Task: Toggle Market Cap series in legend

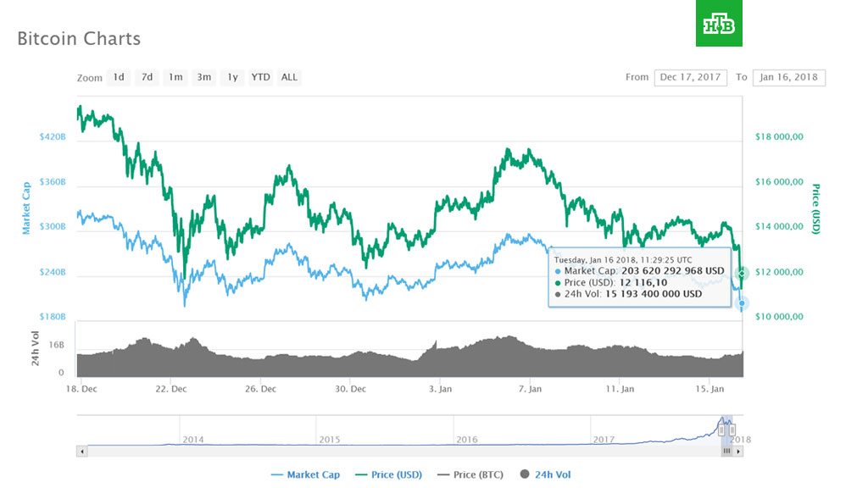Action: (305, 475)
